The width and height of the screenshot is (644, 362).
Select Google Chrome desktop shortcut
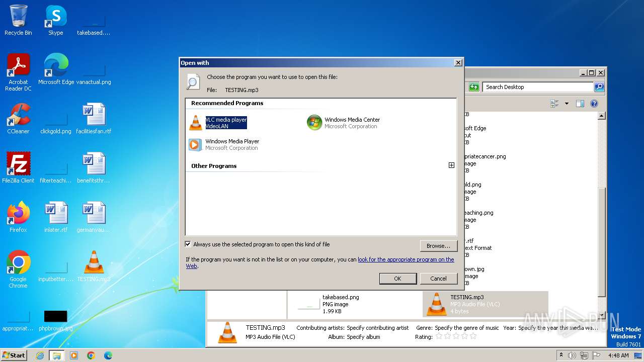18,269
